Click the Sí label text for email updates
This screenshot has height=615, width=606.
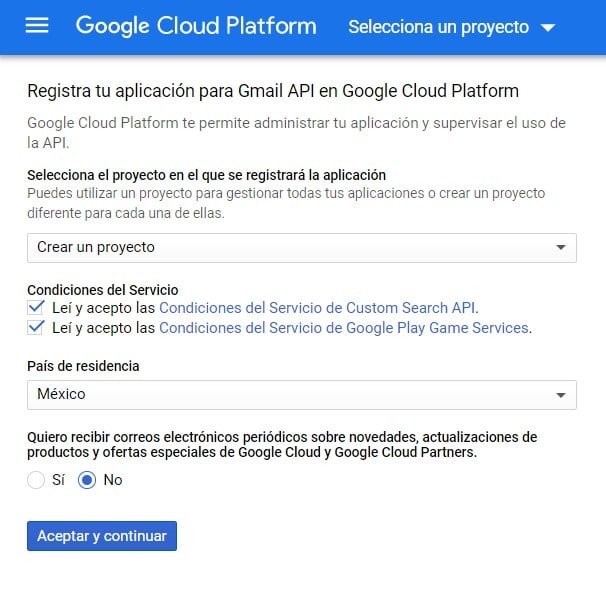(58, 480)
